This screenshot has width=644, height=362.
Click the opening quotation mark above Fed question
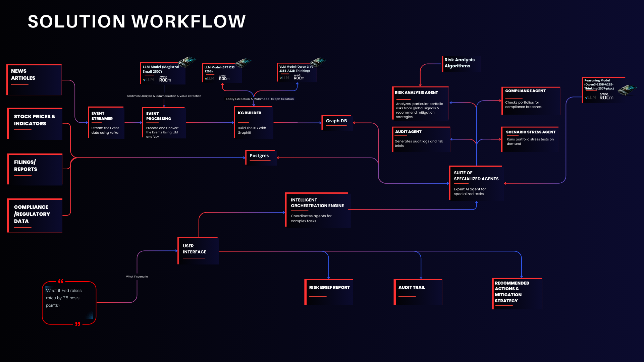pyautogui.click(x=61, y=281)
